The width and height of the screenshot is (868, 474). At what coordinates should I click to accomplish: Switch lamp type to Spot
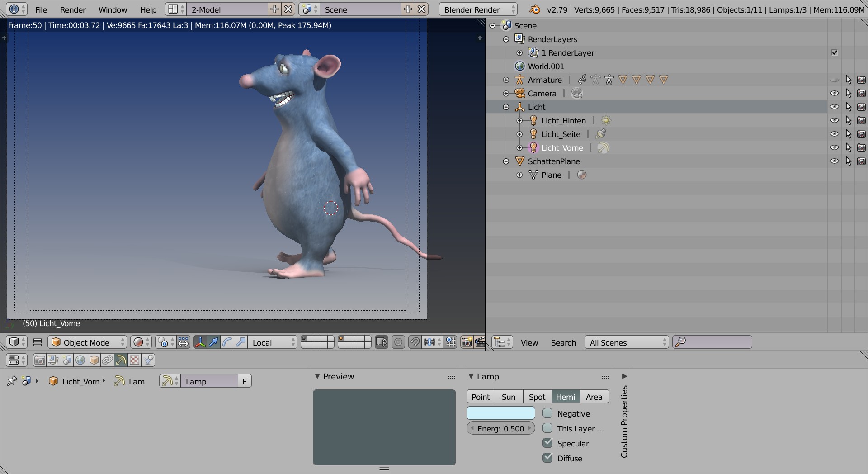[x=537, y=397]
